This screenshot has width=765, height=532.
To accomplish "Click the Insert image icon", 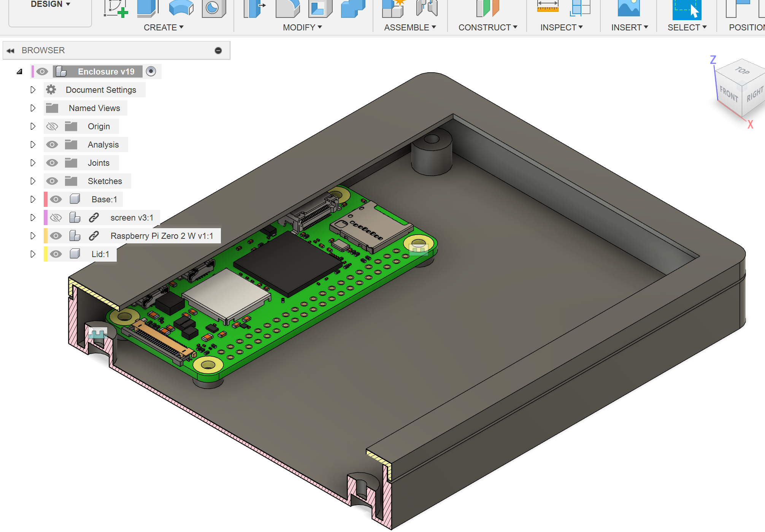I will (x=629, y=8).
